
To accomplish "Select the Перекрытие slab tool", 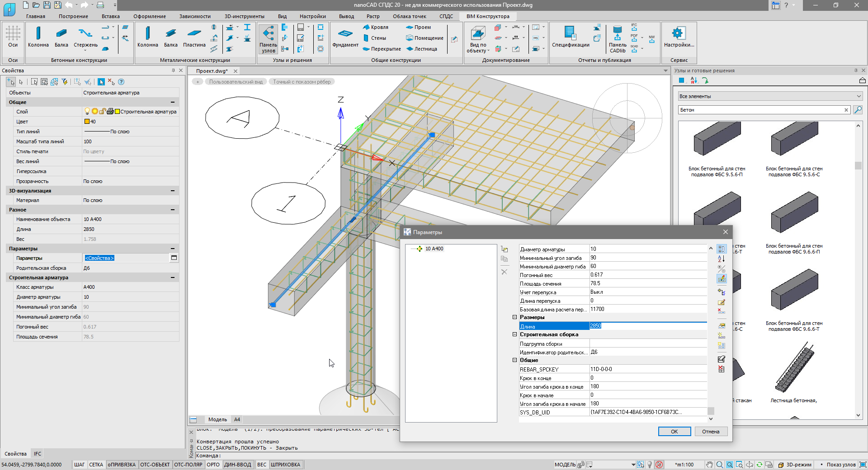I will click(x=382, y=49).
